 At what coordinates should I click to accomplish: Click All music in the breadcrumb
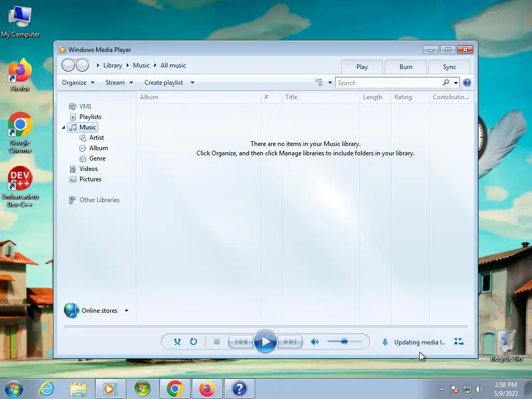[x=173, y=65]
